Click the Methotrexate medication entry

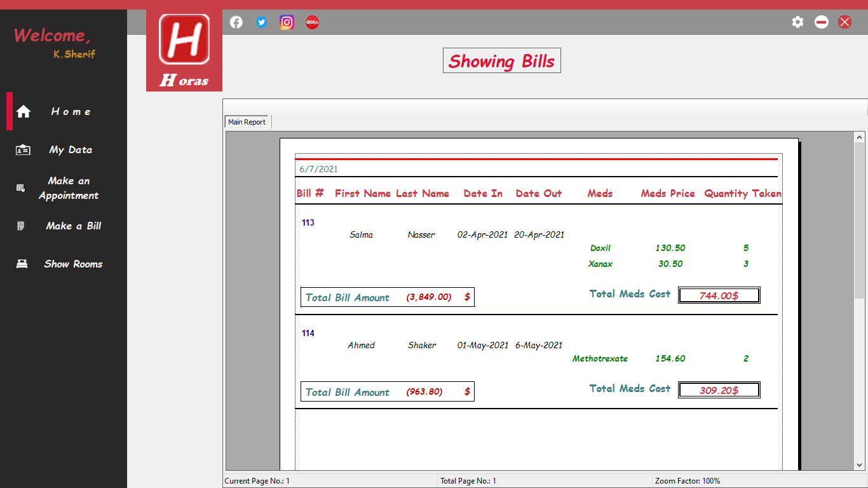pos(600,358)
